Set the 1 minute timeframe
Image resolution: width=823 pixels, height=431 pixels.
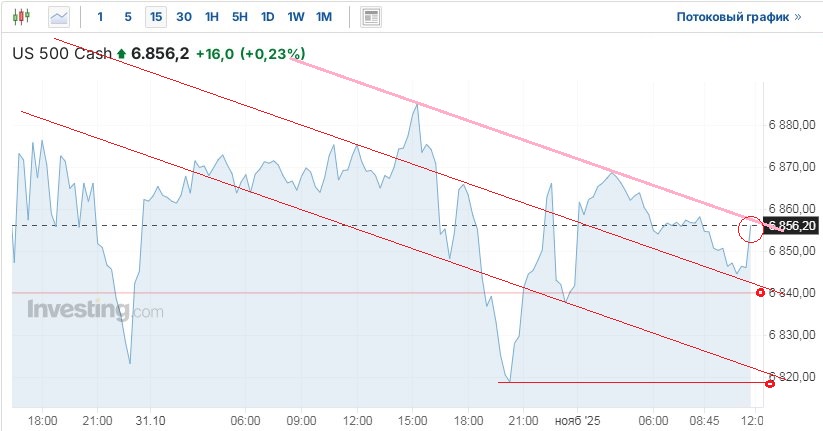pyautogui.click(x=100, y=17)
